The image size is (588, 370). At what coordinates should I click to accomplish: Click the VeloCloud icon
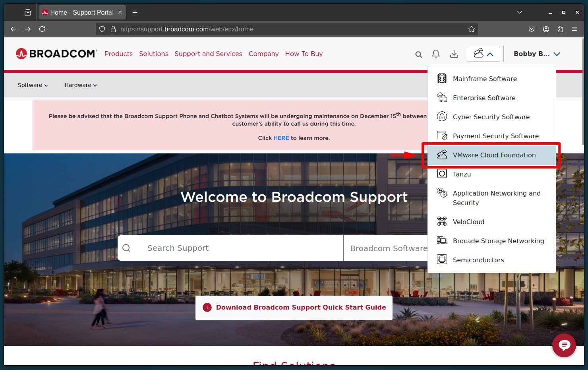point(442,221)
